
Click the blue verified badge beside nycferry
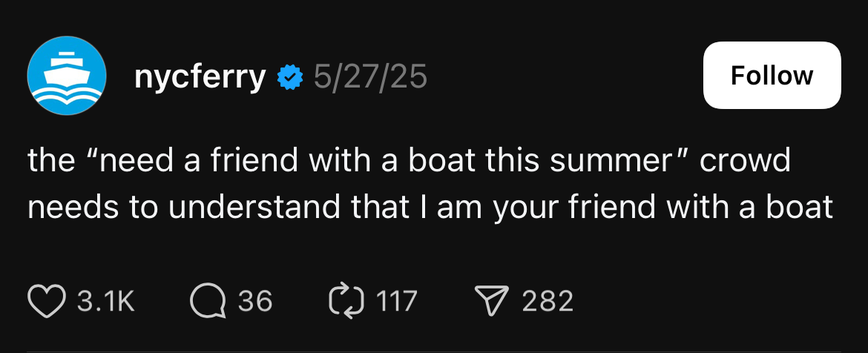289,76
